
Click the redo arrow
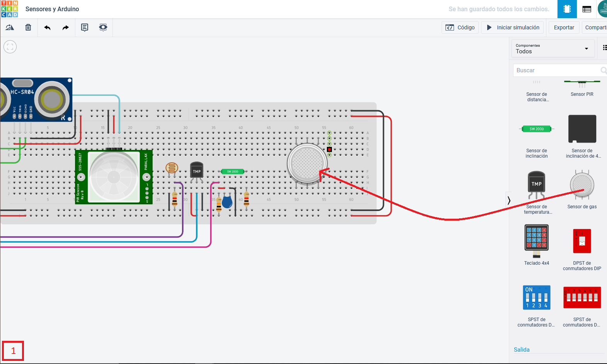pyautogui.click(x=66, y=27)
